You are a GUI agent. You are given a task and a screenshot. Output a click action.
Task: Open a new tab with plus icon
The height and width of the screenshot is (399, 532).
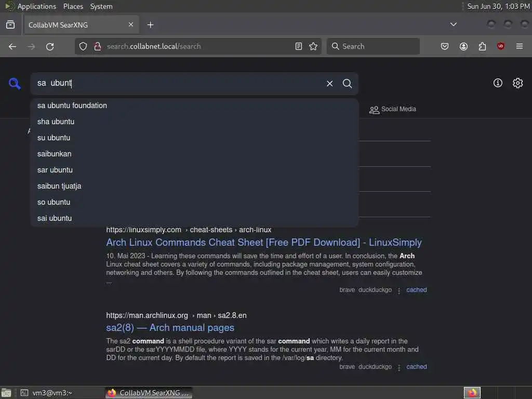click(150, 25)
